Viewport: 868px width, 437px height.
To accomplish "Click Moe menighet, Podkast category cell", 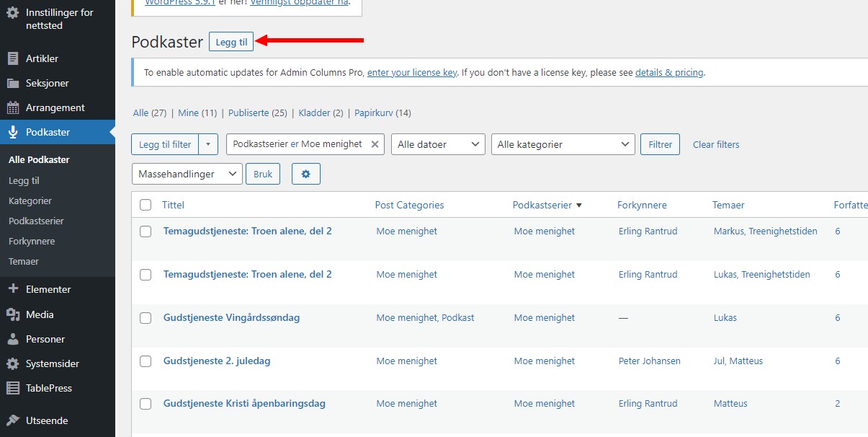I will coord(425,318).
